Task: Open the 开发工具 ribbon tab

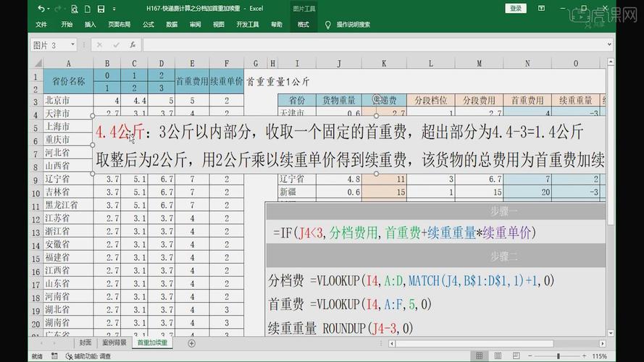Action: click(248, 25)
